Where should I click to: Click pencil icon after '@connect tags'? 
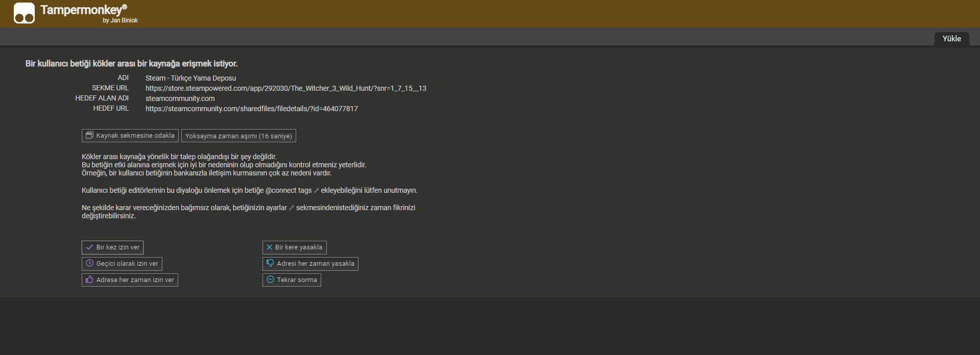click(x=316, y=191)
